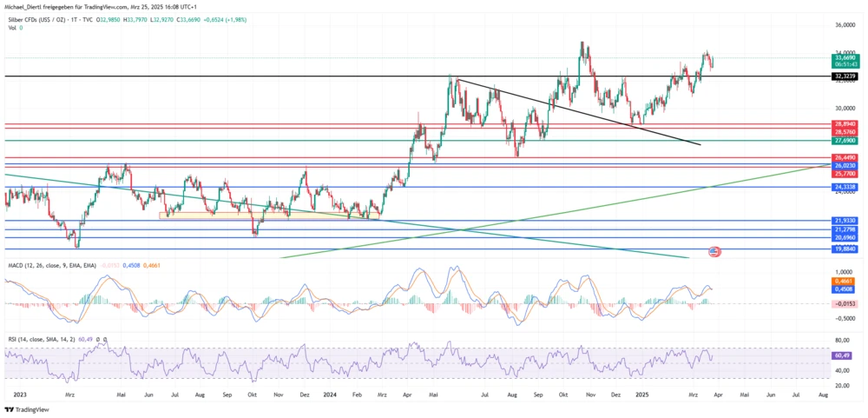The height and width of the screenshot is (418, 868).
Task: Click the 36,0000 price scale tick
Action: click(x=845, y=25)
